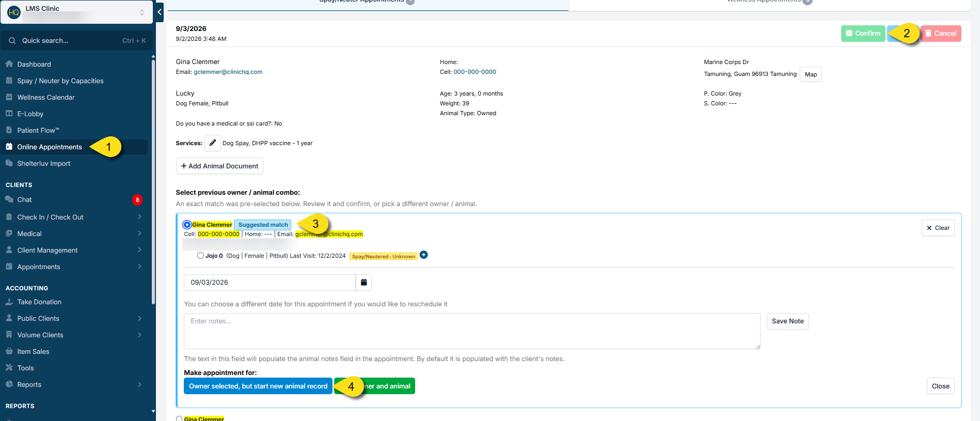The width and height of the screenshot is (980, 421).
Task: Click Add Animal Document
Action: pyautogui.click(x=219, y=166)
